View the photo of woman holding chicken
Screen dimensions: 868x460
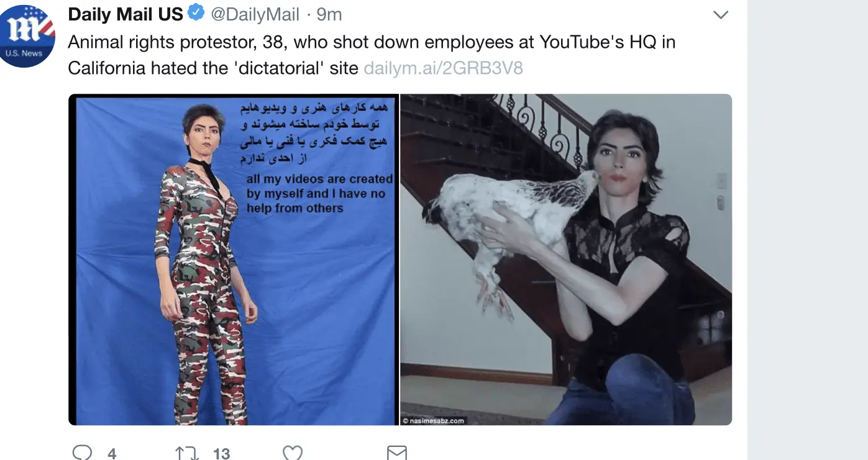[566, 259]
